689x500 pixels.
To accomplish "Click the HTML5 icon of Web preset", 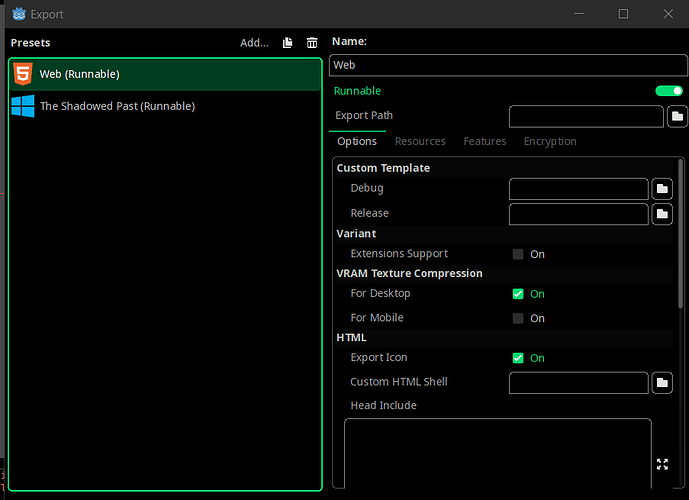I will click(x=23, y=74).
